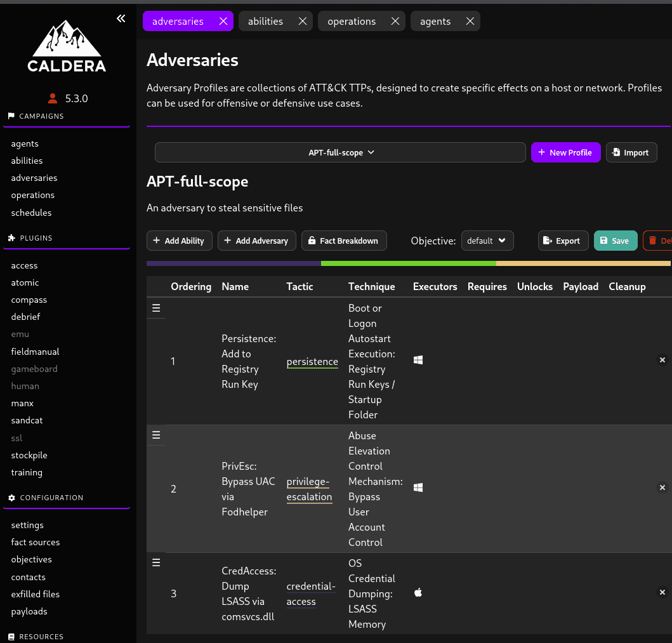
Task: Click the green segment of tactic bar
Action: [x=409, y=263]
